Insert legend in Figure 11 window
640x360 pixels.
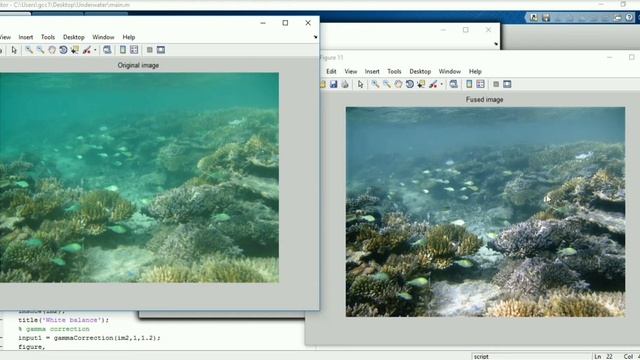coord(480,84)
